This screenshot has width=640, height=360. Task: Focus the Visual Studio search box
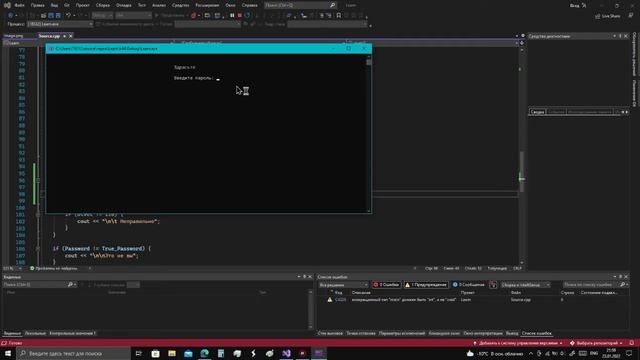click(300, 5)
